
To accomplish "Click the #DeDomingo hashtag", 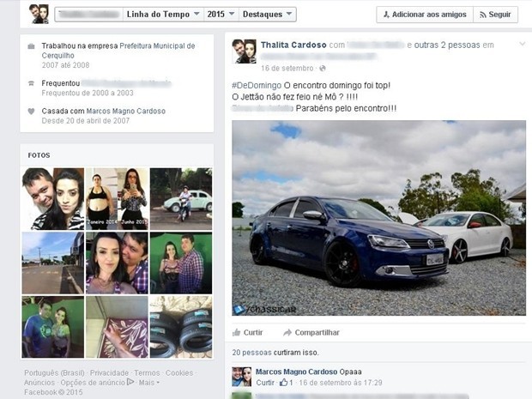I will coord(257,86).
